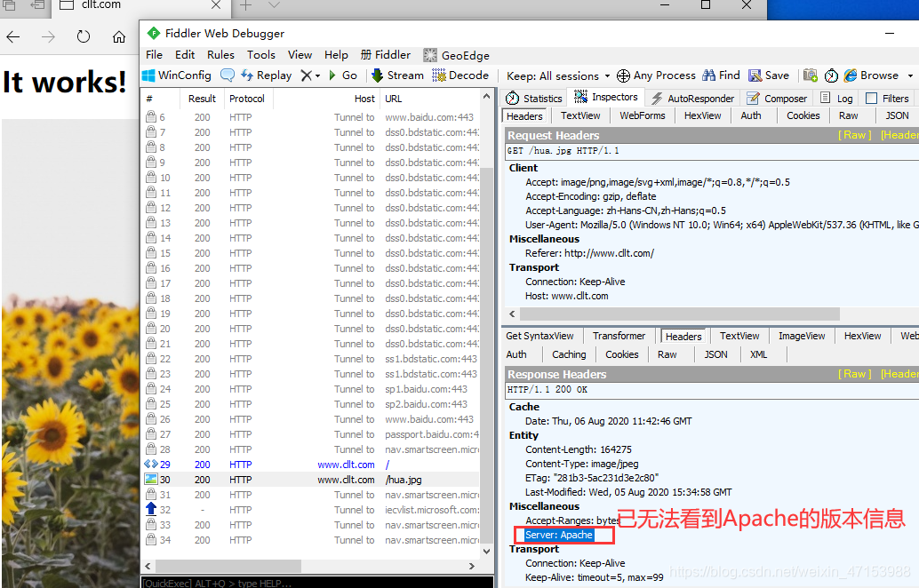The height and width of the screenshot is (588, 919).
Task: Open the Remove sessions dropdown arrow
Action: coord(317,76)
